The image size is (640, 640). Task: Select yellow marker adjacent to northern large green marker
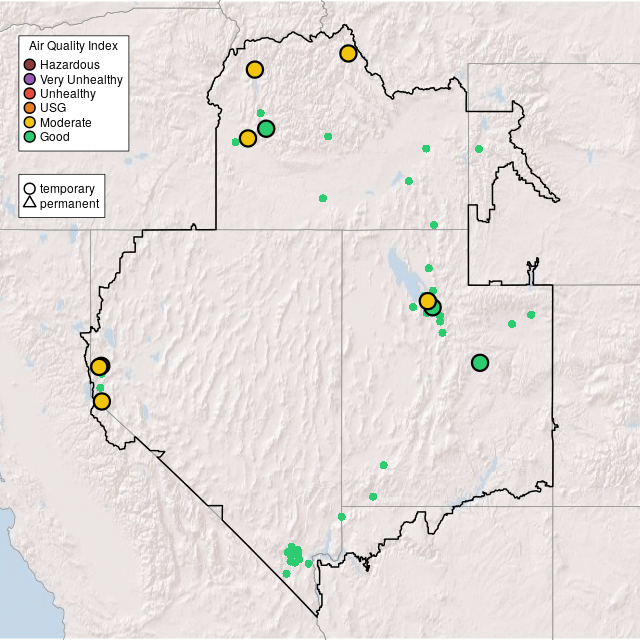click(248, 138)
